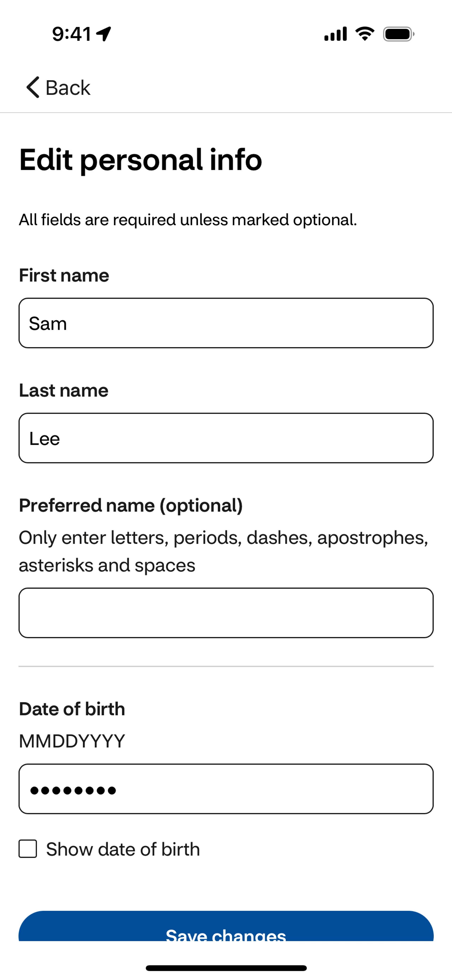
Task: Tap the 'Preferred name (optional)' label
Action: point(130,505)
